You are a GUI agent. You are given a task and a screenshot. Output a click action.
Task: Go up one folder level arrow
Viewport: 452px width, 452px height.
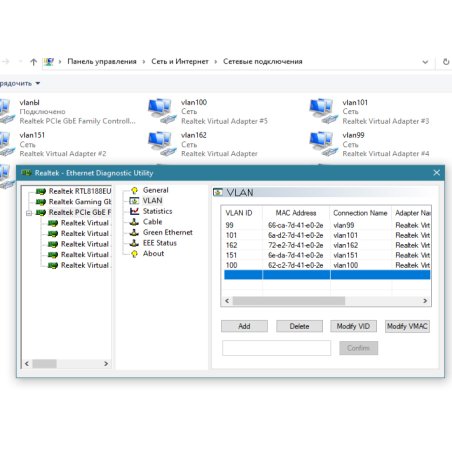pos(33,62)
